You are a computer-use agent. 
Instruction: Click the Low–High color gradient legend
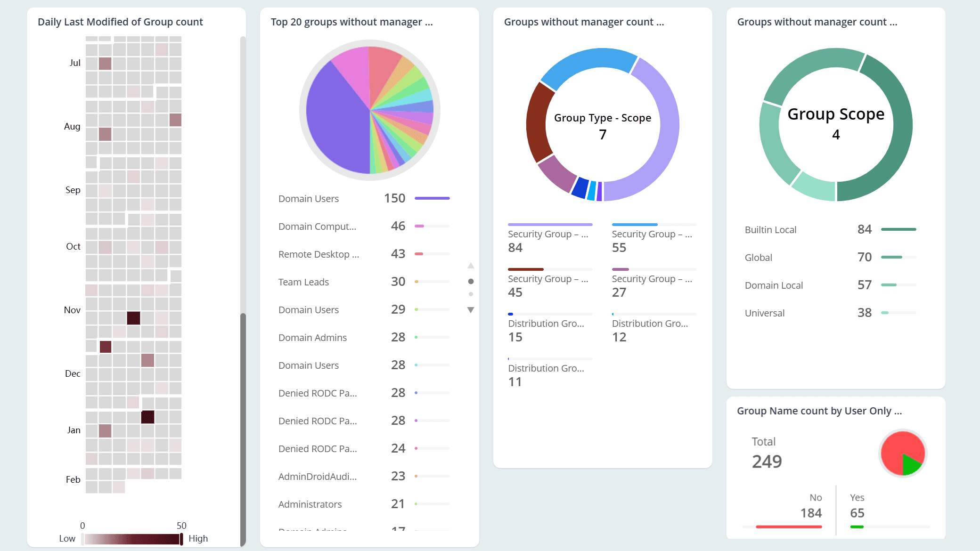[x=132, y=538]
